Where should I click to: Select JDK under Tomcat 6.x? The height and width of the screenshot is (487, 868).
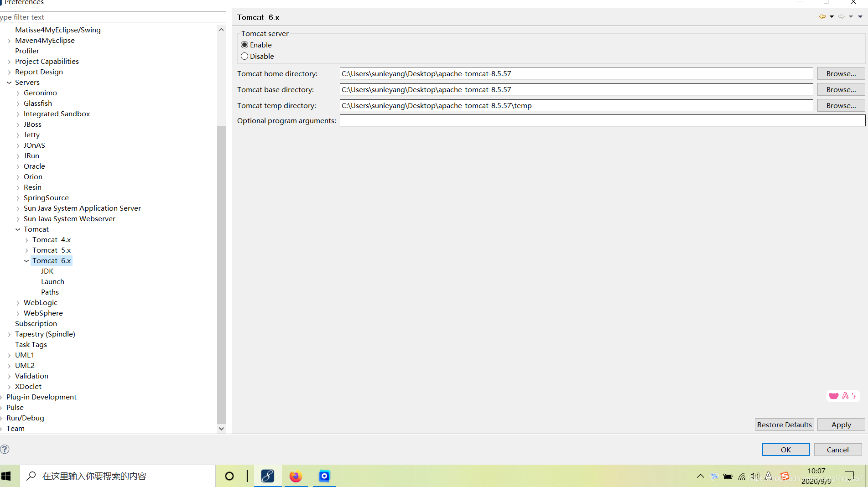pyautogui.click(x=47, y=271)
